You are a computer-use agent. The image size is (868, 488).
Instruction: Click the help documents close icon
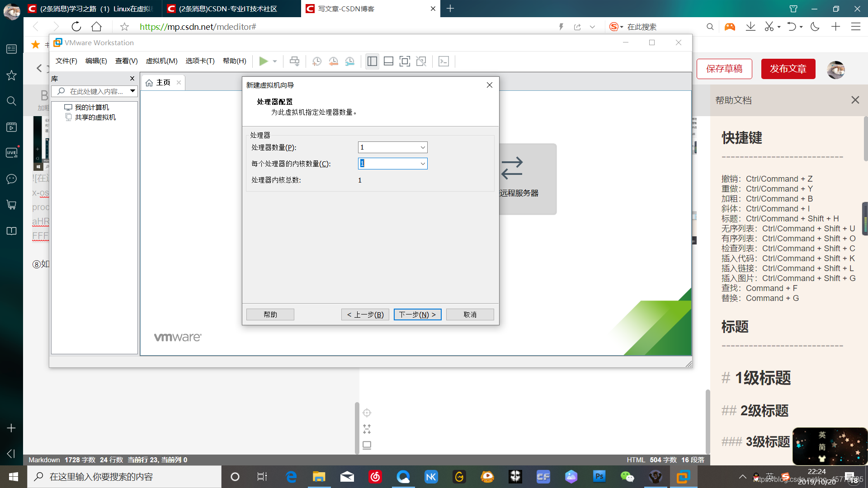pyautogui.click(x=855, y=100)
